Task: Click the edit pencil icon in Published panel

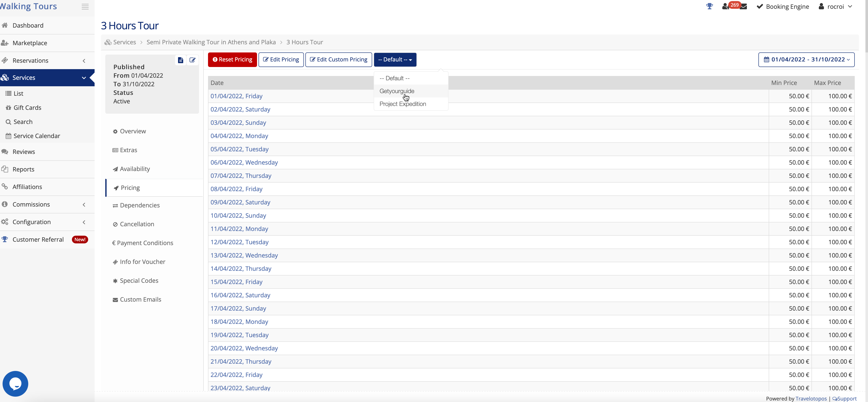Action: (x=192, y=60)
